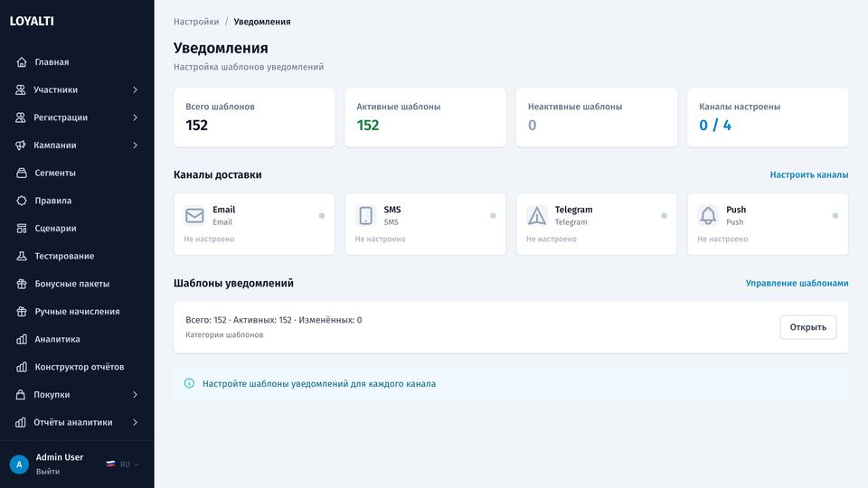
Task: Click the SMS phone channel icon
Action: click(365, 215)
